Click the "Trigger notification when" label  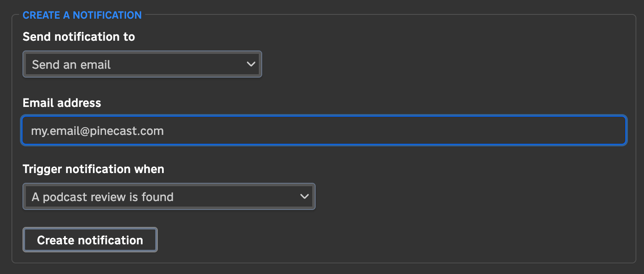tap(93, 169)
